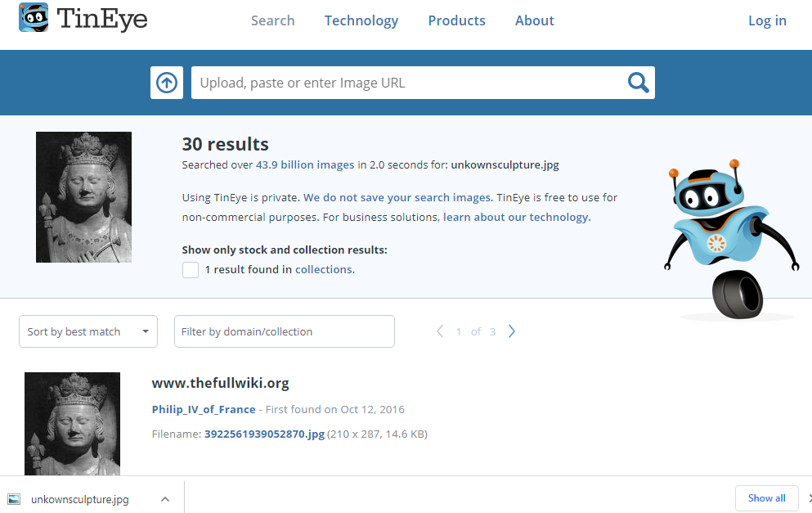Click the thefullwiki.org result thumbnail
This screenshot has width=812, height=513.
click(72, 423)
